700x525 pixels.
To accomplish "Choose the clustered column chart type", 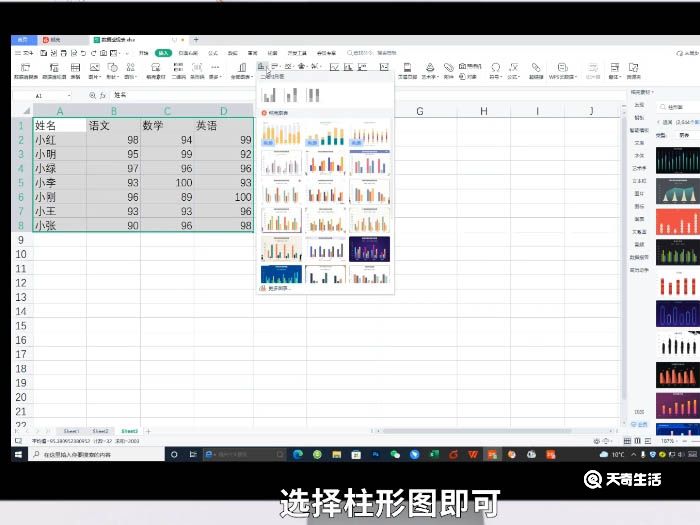I will (x=269, y=95).
